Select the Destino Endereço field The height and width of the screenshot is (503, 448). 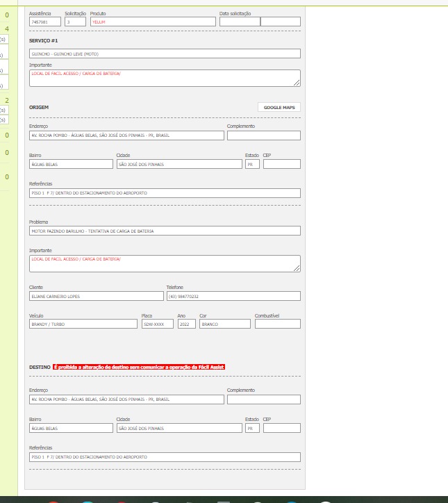click(126, 399)
